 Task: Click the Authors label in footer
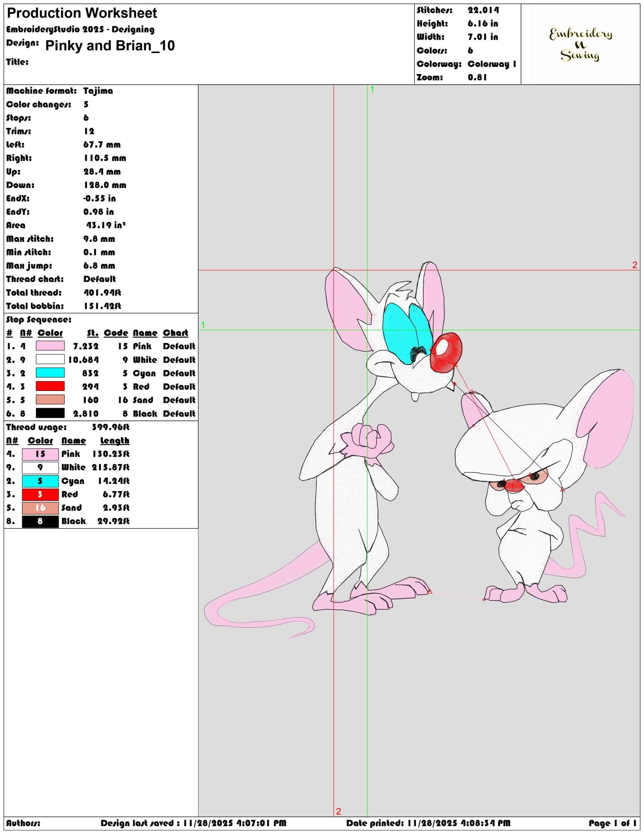click(x=23, y=823)
